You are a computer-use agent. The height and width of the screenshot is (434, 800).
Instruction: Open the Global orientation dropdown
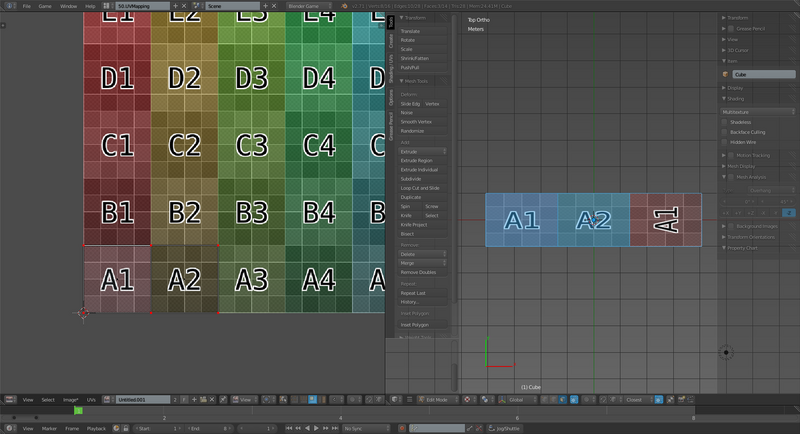pyautogui.click(x=522, y=400)
